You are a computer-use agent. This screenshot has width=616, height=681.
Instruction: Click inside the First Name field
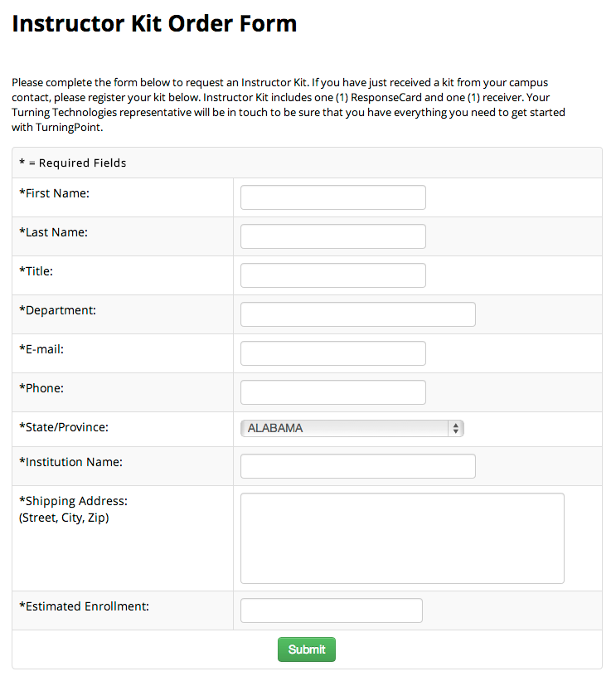[332, 197]
